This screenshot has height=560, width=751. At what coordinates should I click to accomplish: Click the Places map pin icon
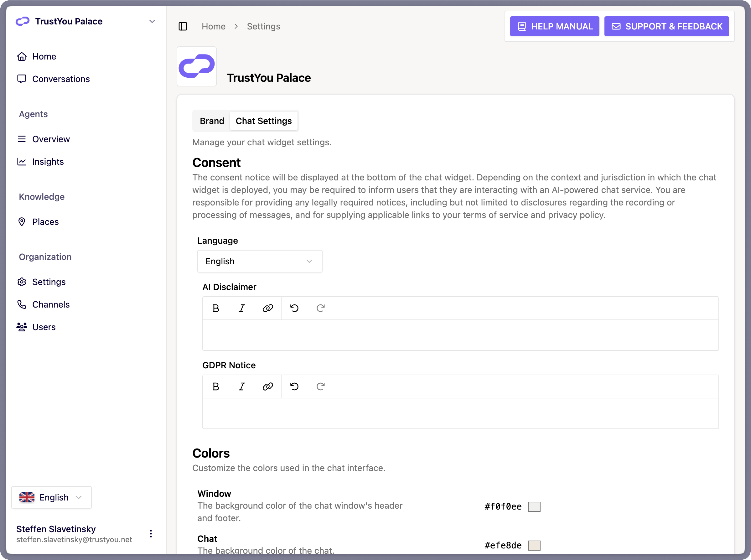click(x=22, y=222)
